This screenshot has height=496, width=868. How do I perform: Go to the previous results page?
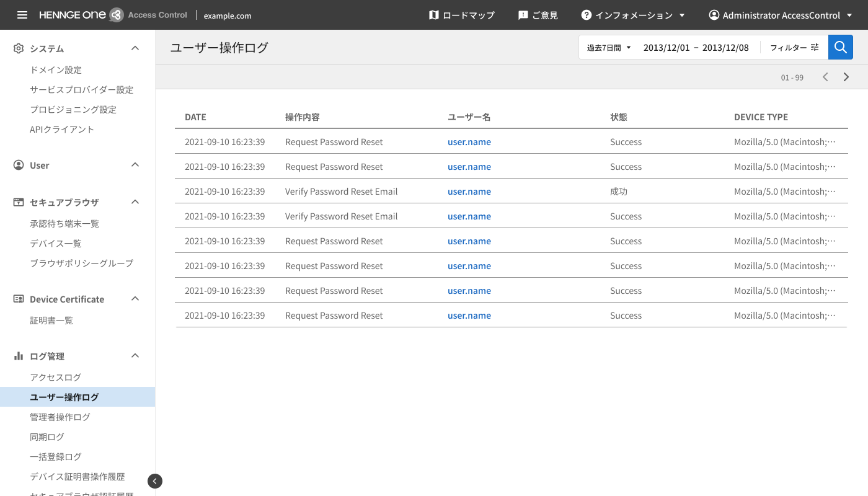825,77
